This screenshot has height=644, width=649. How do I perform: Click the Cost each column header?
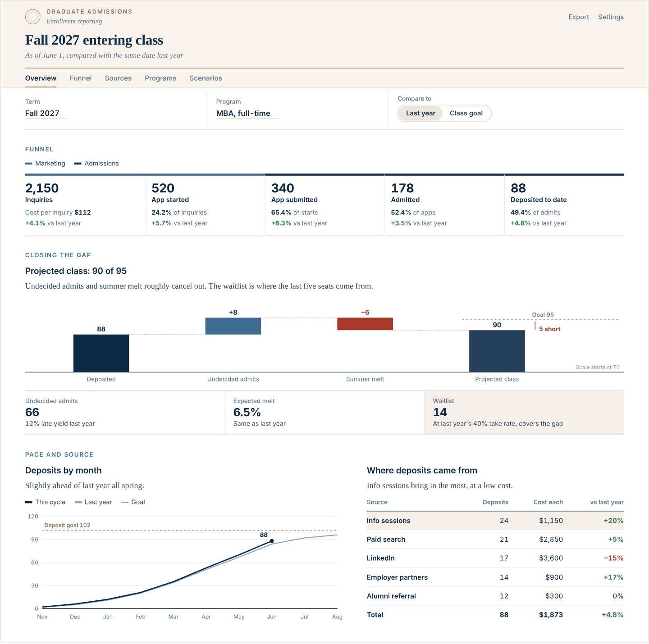[x=548, y=502]
